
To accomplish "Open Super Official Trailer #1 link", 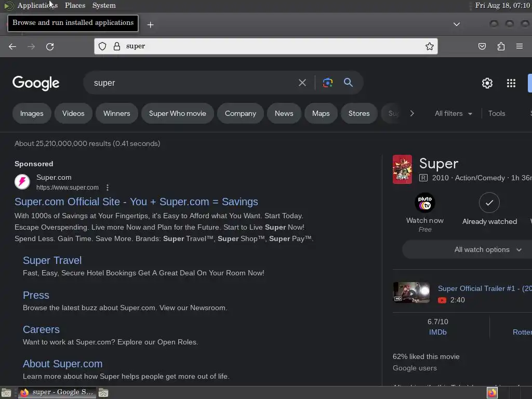I will click(x=485, y=288).
